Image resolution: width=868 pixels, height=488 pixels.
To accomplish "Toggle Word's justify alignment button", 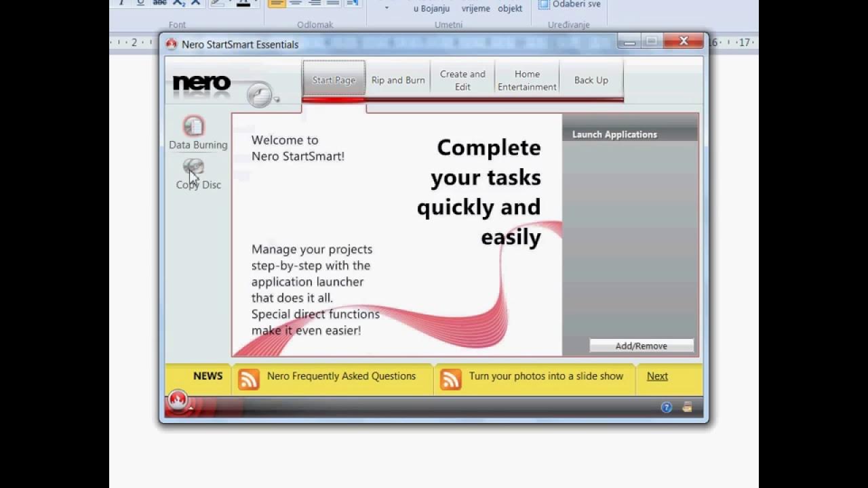I will 333,3.
